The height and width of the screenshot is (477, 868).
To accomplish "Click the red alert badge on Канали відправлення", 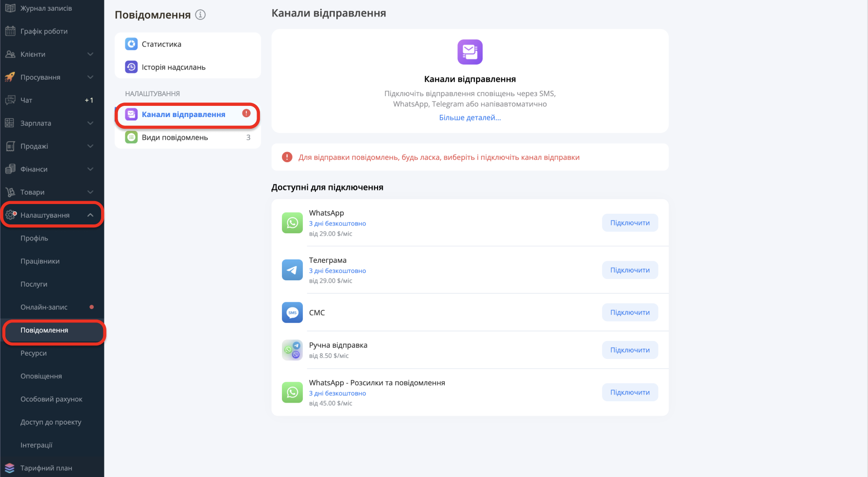I will click(x=246, y=113).
